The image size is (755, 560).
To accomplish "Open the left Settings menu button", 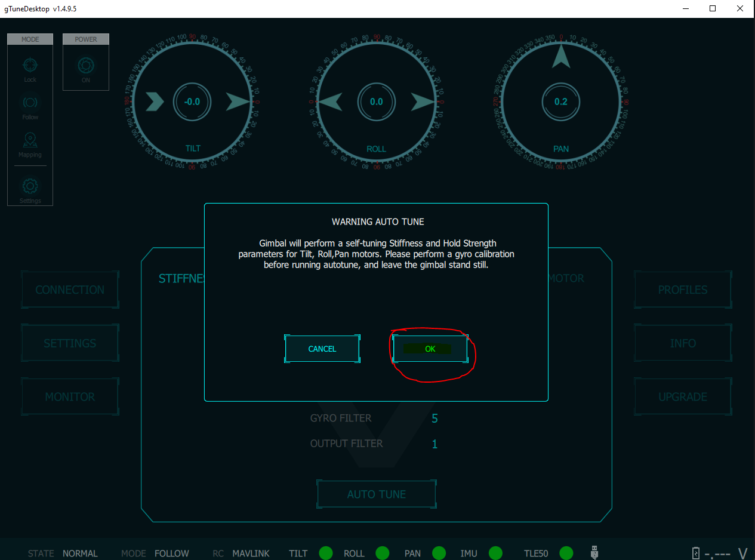I will pos(70,343).
